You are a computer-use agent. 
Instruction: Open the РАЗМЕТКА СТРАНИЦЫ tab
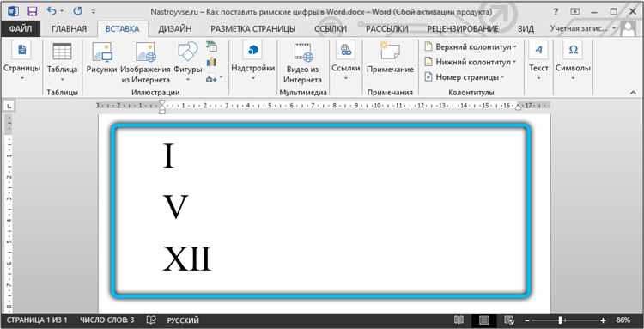[253, 29]
